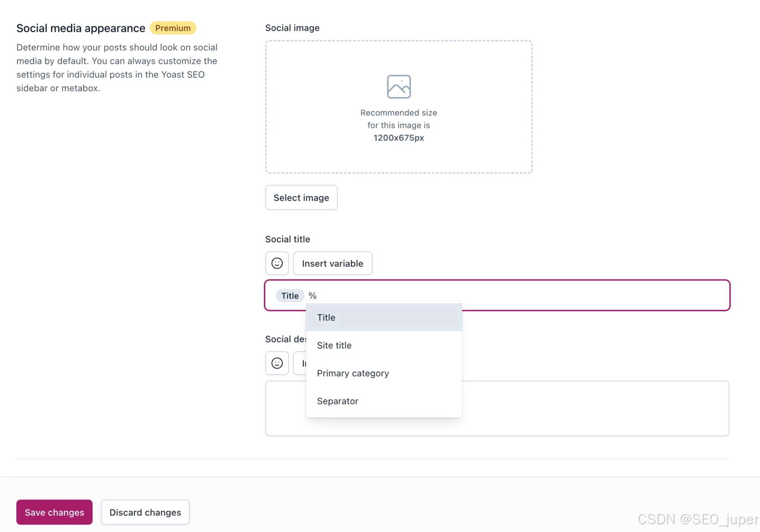Click the Premium badge
The width and height of the screenshot is (760, 532).
173,28
